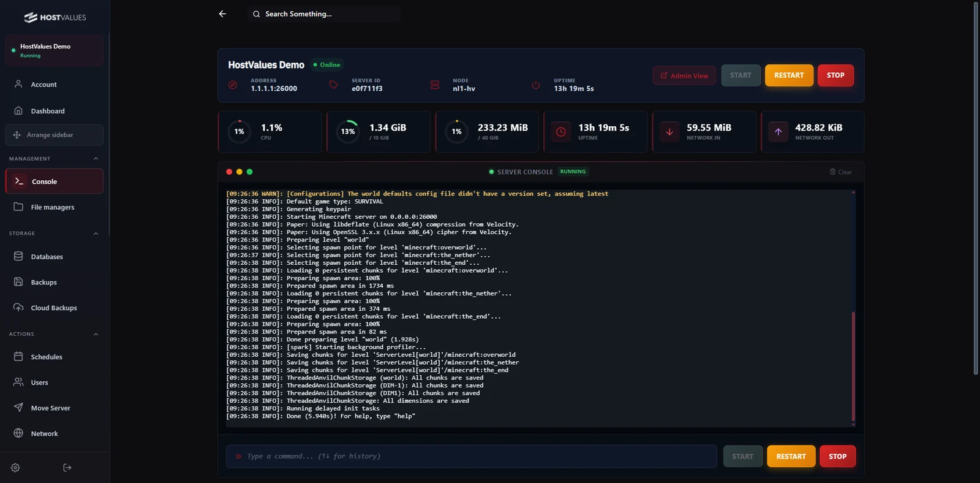Screen dimensions: 980x483
Task: Click the START button below console
Action: 743,457
